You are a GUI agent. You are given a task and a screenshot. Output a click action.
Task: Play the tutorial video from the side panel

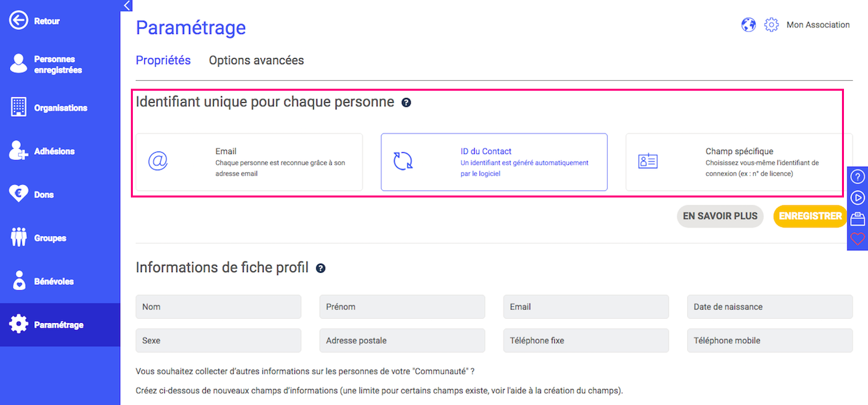(x=857, y=197)
